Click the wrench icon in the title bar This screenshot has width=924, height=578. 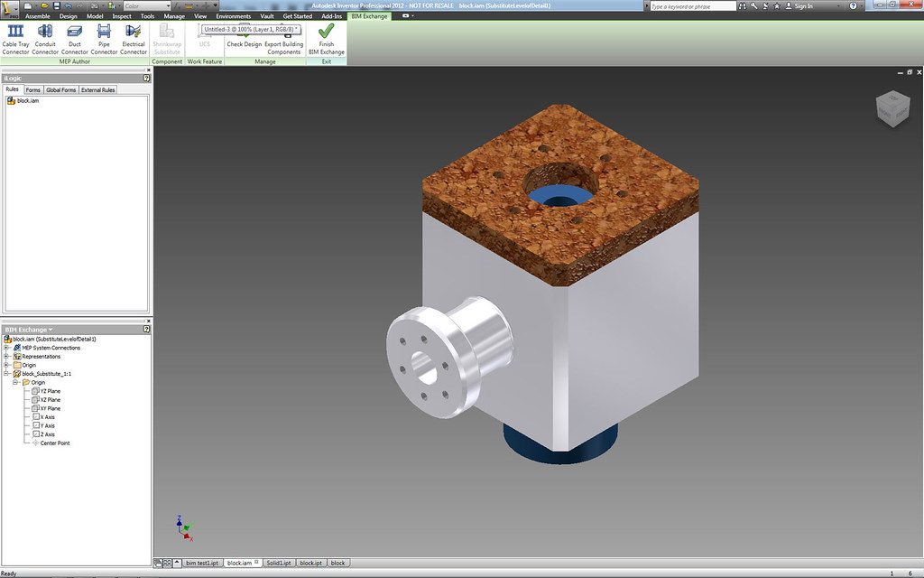pos(753,6)
